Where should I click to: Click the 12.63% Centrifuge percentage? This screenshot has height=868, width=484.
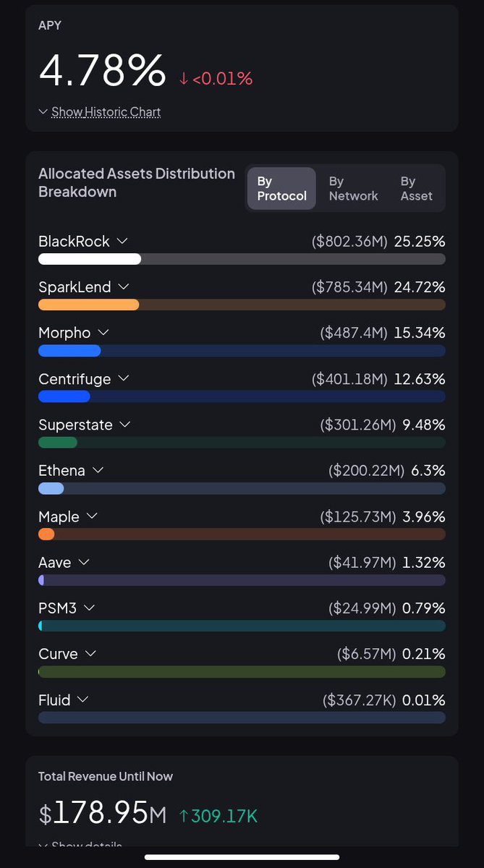pos(420,379)
